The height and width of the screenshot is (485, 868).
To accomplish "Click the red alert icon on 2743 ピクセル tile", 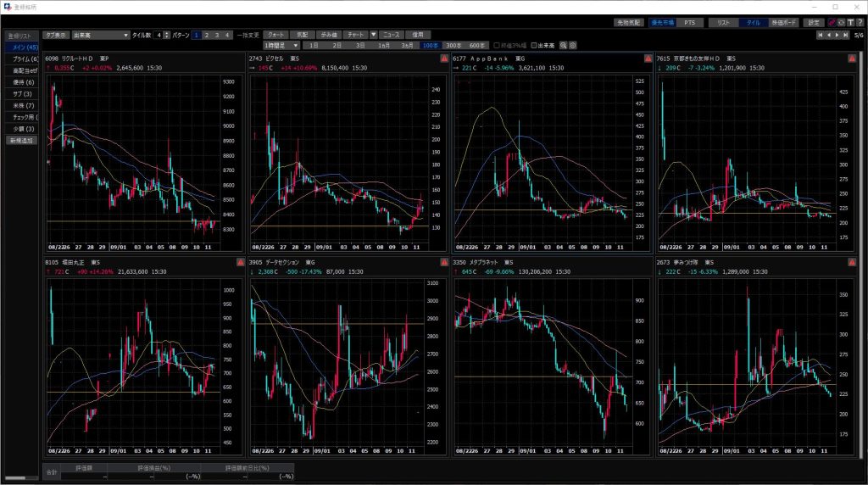I will [x=443, y=59].
